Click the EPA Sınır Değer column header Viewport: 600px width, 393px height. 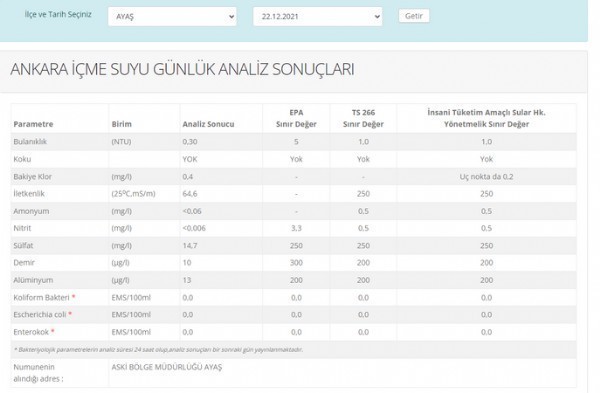pyautogui.click(x=296, y=118)
